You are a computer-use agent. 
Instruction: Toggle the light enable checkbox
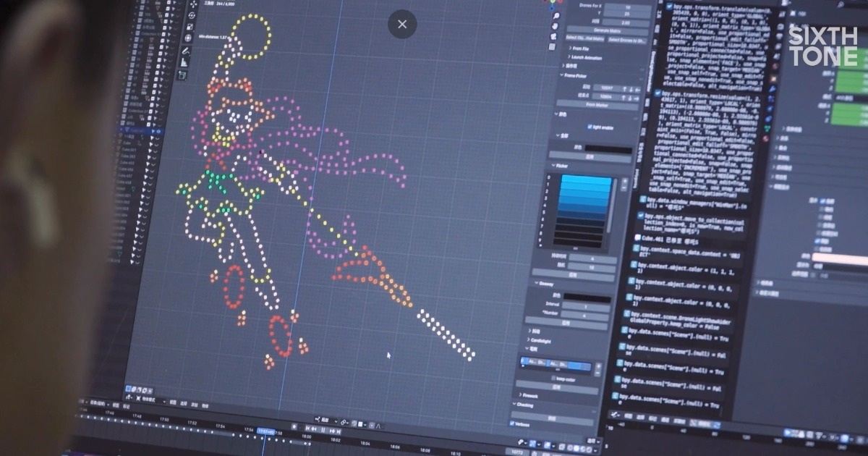pyautogui.click(x=590, y=126)
